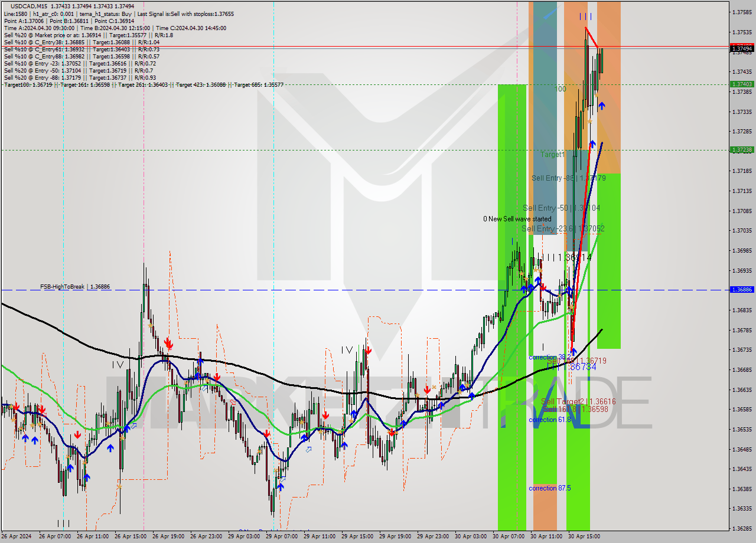The height and width of the screenshot is (543, 756).
Task: Click the 'Target100: 1.36719' targets summary line
Action: tap(144, 84)
